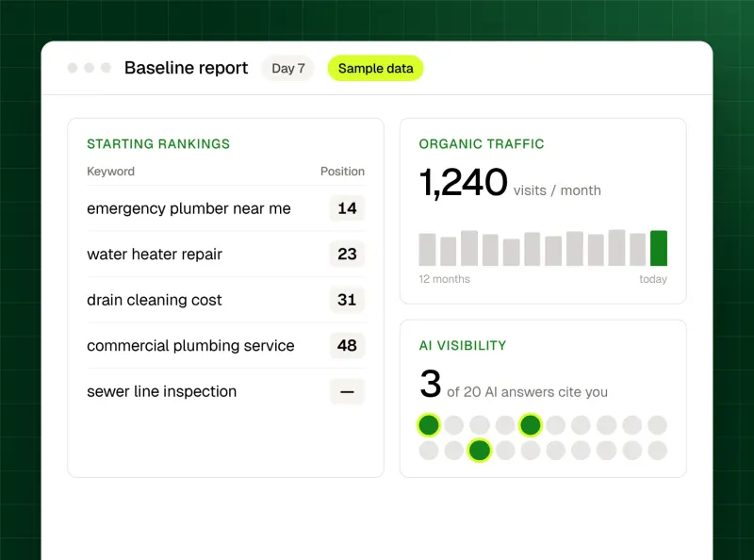Click the green today bar in traffic chart
The image size is (754, 560).
(658, 248)
